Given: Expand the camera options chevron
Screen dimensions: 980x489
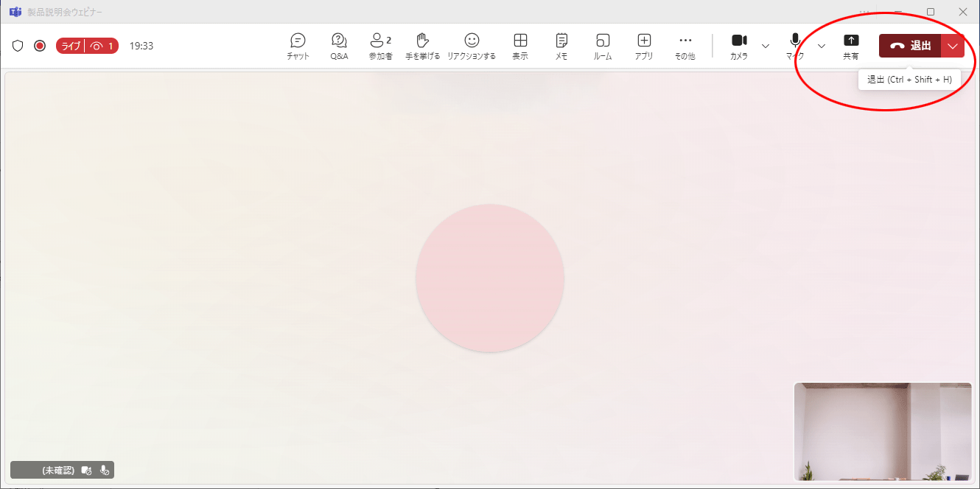Looking at the screenshot, I should click(765, 46).
